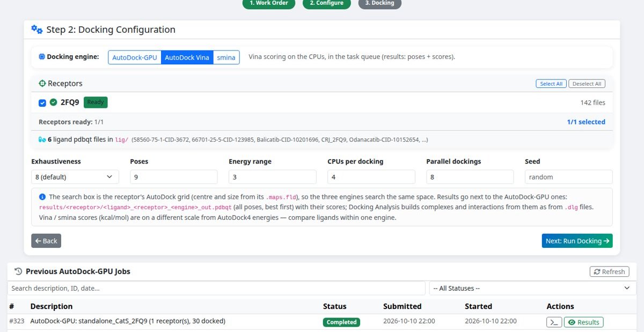
Task: Click the green Ready badge
Action: point(96,102)
